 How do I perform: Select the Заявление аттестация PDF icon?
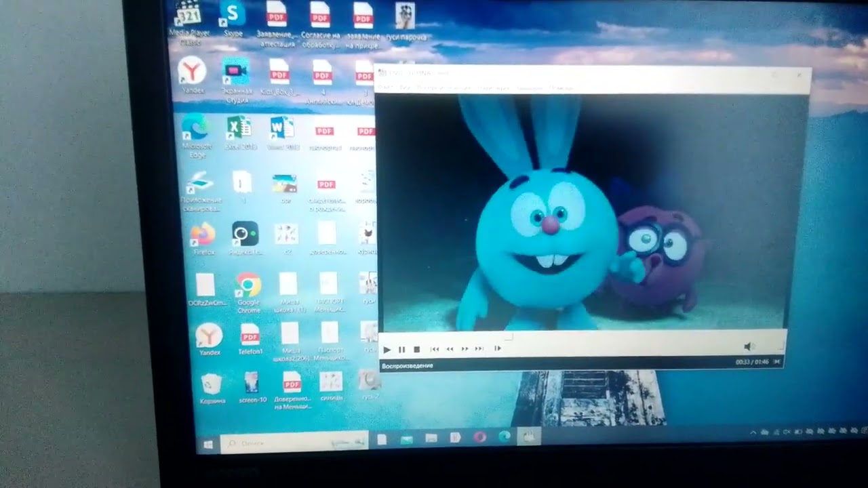277,24
